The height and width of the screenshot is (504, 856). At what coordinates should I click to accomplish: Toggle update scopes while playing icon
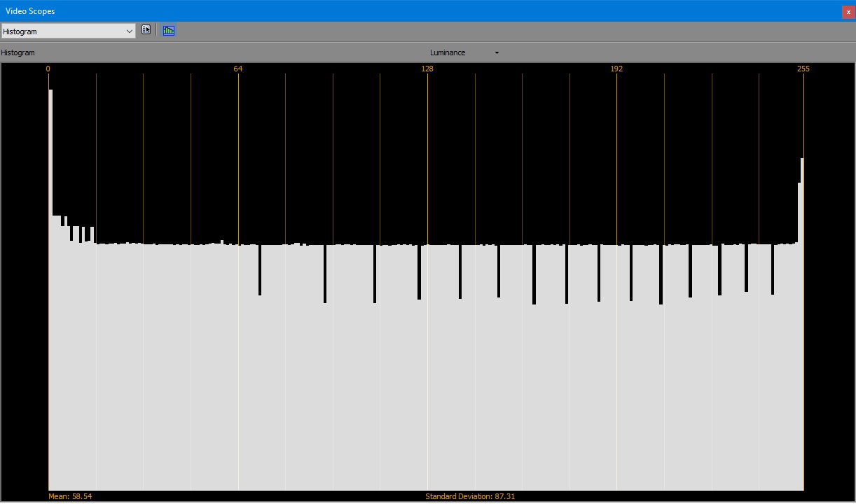(169, 30)
